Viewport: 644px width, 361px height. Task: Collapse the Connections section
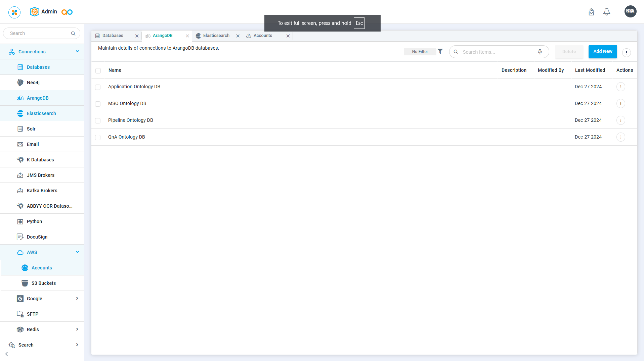pos(77,52)
